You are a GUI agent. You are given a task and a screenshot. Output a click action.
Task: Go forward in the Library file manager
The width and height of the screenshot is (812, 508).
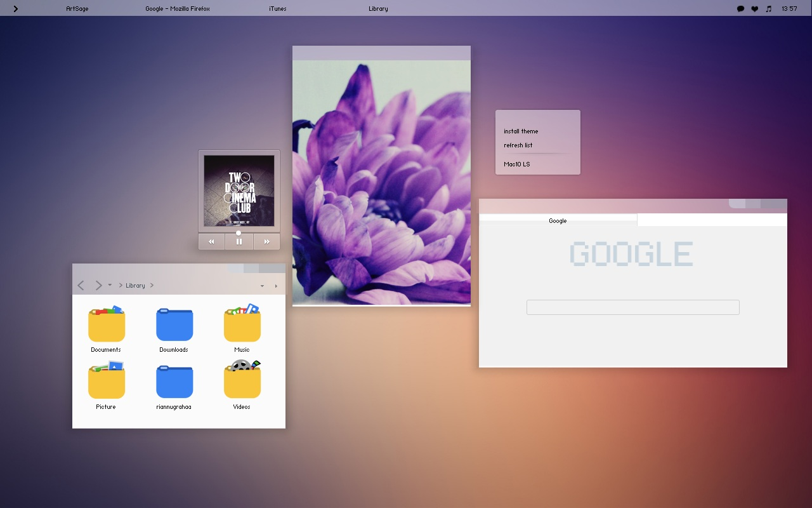[x=98, y=286]
